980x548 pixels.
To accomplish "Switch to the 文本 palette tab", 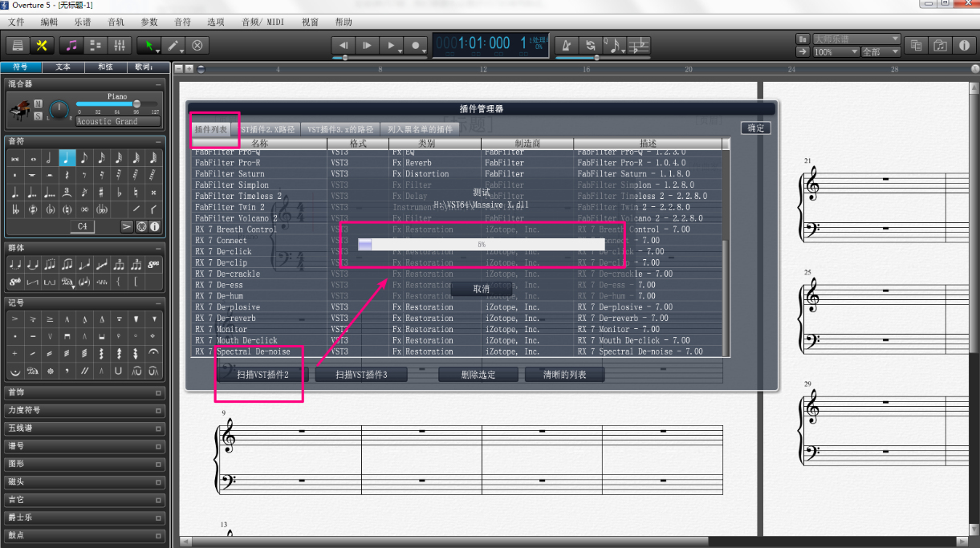I will pyautogui.click(x=63, y=67).
